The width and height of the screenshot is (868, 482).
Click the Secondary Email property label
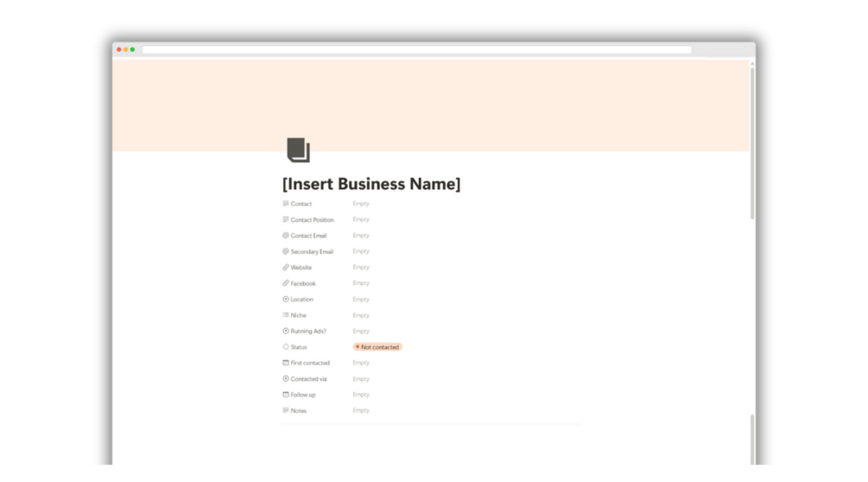(312, 251)
